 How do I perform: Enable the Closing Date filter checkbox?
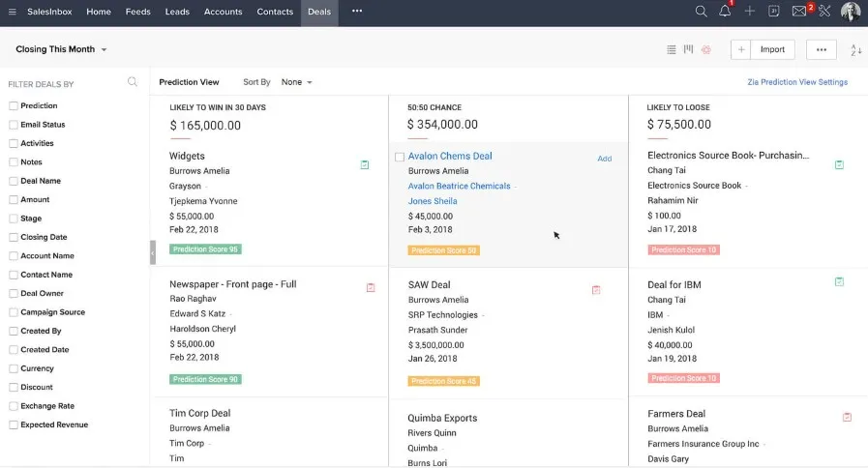tap(14, 238)
